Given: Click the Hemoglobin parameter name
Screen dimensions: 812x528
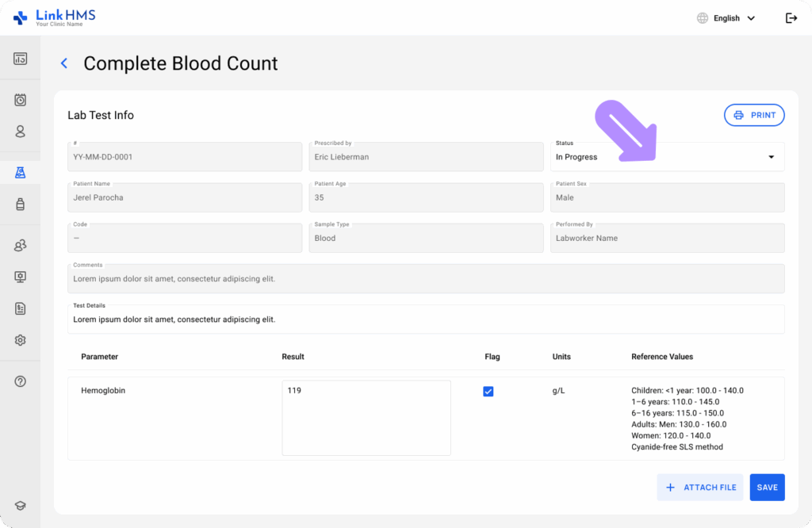Looking at the screenshot, I should coord(103,390).
